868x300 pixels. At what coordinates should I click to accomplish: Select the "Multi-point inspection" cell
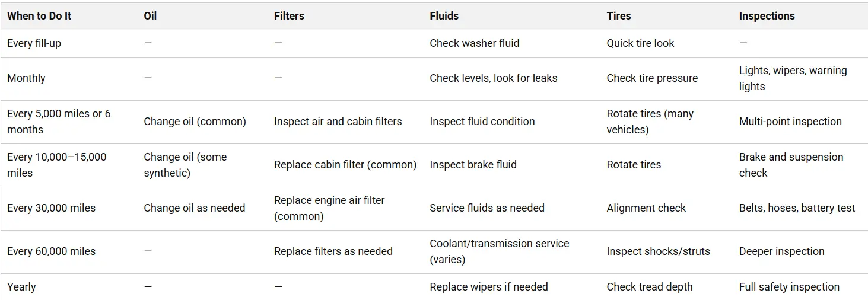pos(790,122)
